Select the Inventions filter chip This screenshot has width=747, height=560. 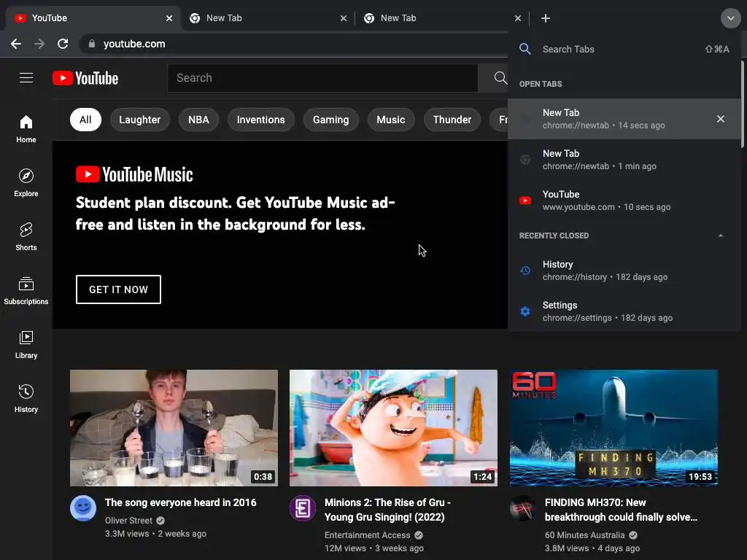260,120
